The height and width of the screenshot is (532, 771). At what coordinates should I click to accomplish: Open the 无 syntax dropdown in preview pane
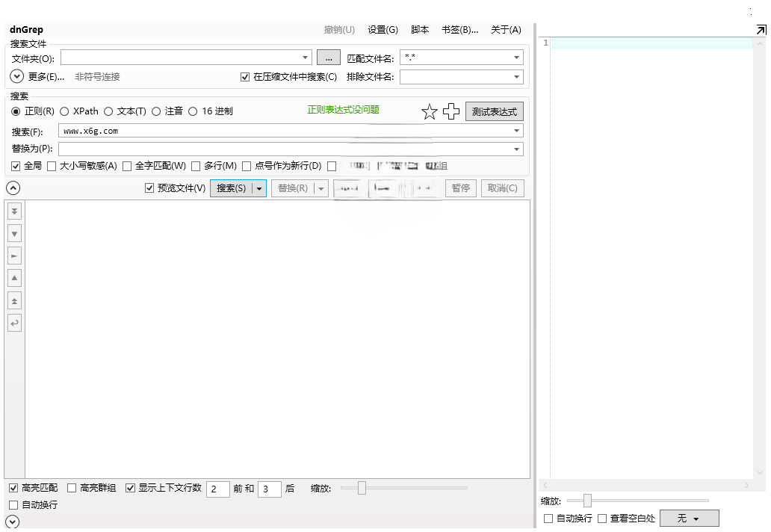689,519
